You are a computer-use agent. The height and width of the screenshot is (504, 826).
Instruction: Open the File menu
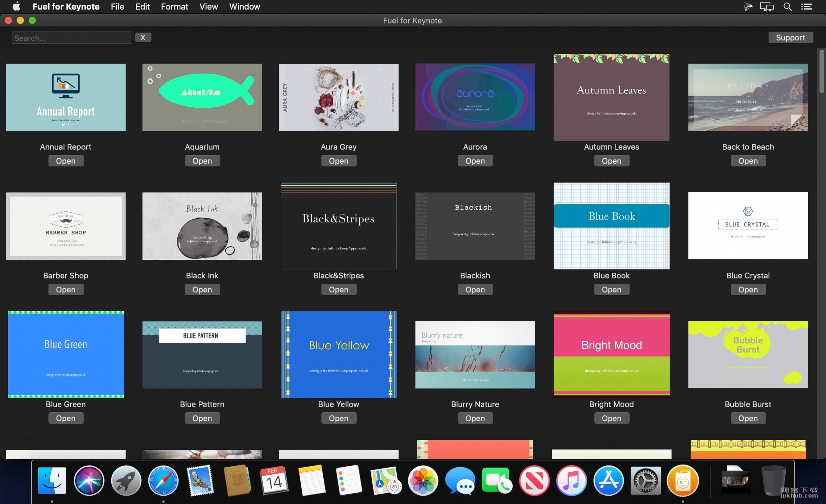pos(117,6)
